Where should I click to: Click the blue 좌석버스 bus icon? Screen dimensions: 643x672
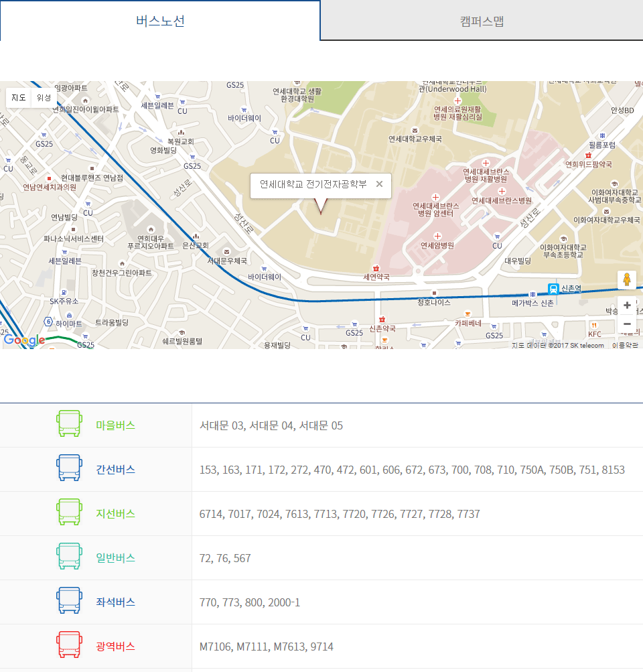68,601
